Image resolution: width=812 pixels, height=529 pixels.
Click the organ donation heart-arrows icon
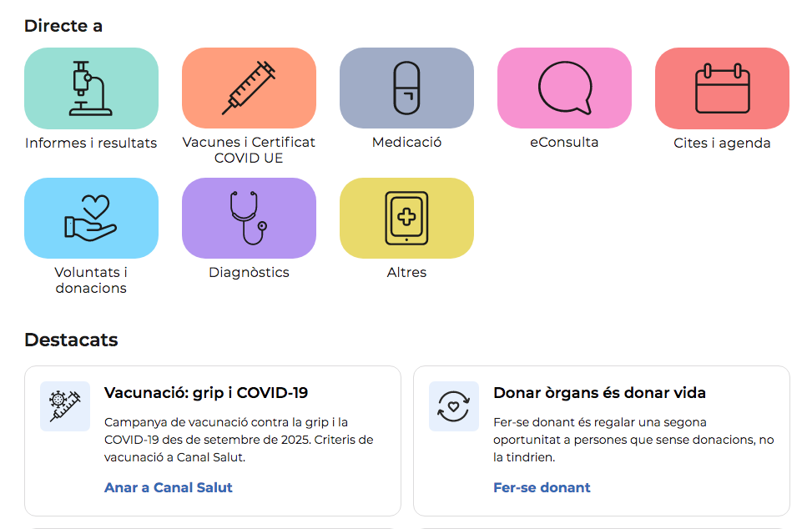(x=454, y=406)
